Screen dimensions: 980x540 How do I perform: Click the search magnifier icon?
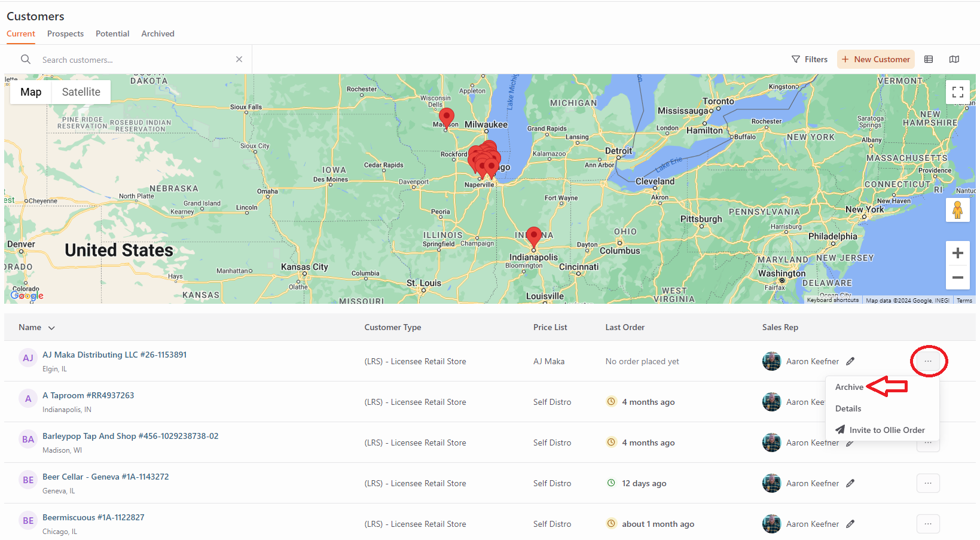pyautogui.click(x=26, y=59)
